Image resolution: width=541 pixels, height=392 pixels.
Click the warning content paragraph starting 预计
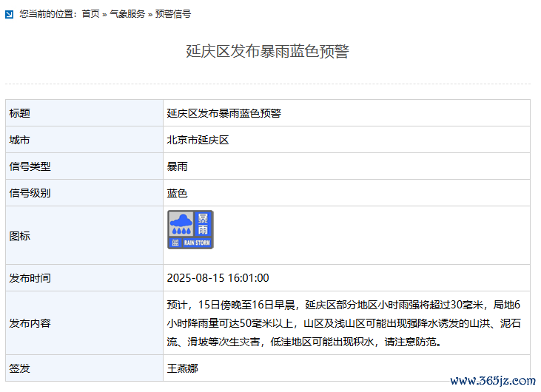(x=343, y=323)
